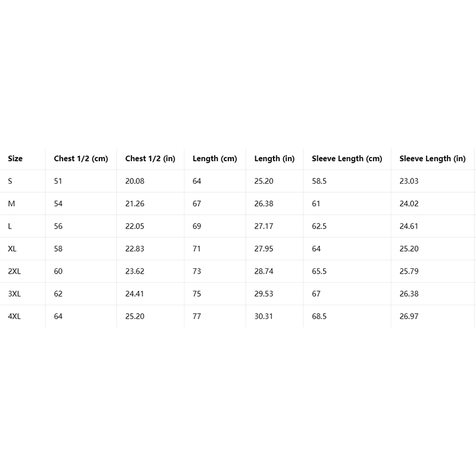Click the 27.95 length cell for XL
Viewport: 476px width, 476px height.
pyautogui.click(x=264, y=249)
